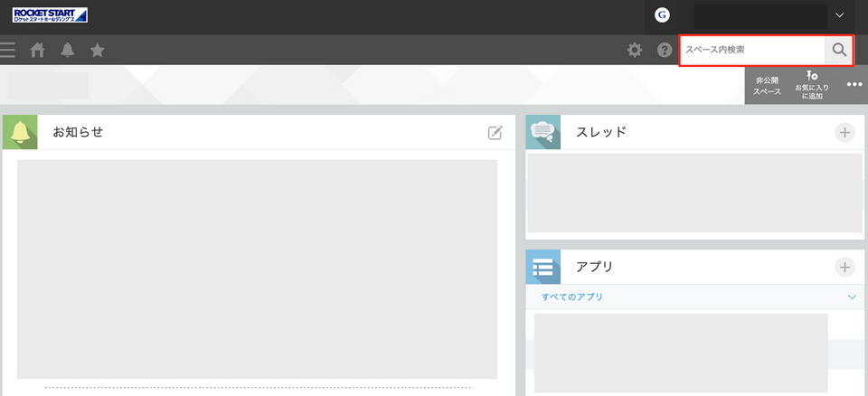Focus the スペース内検索 search field

pos(751,50)
